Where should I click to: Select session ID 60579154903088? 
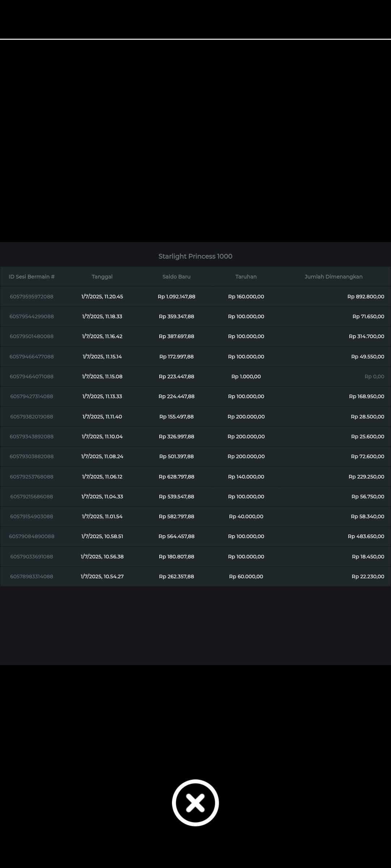click(31, 516)
